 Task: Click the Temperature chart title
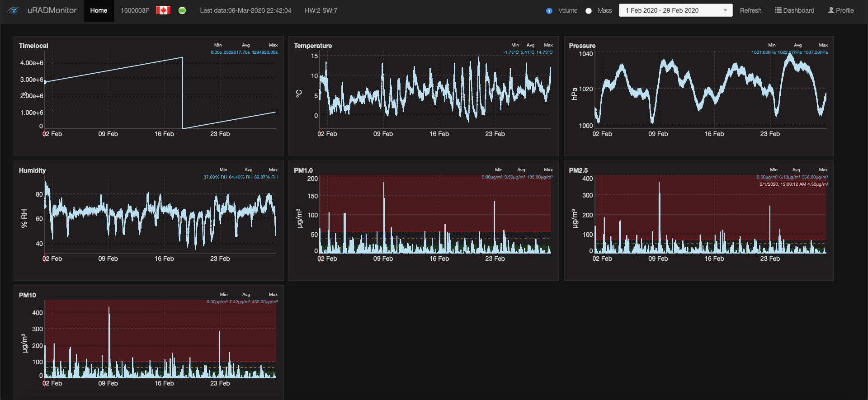[313, 46]
